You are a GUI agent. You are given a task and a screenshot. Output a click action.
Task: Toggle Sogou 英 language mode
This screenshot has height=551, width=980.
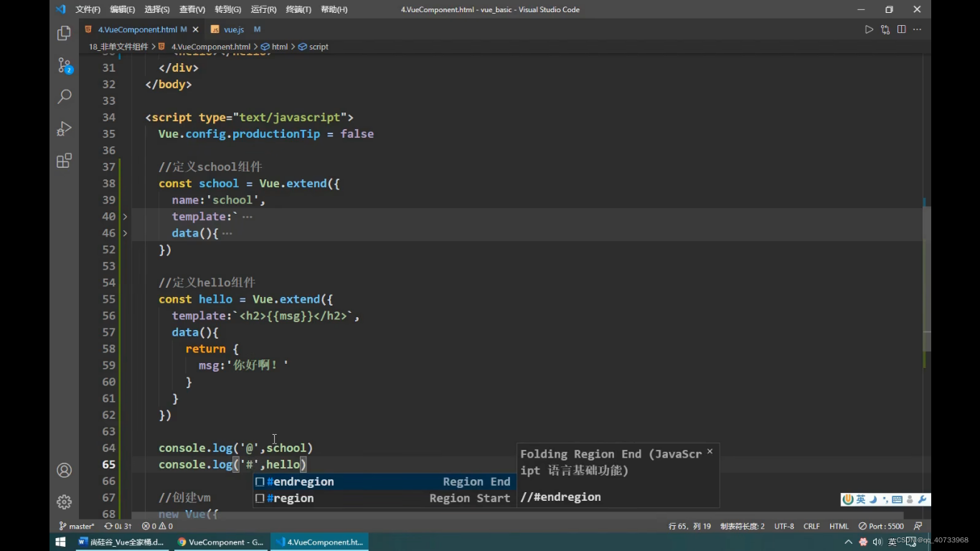tap(861, 499)
